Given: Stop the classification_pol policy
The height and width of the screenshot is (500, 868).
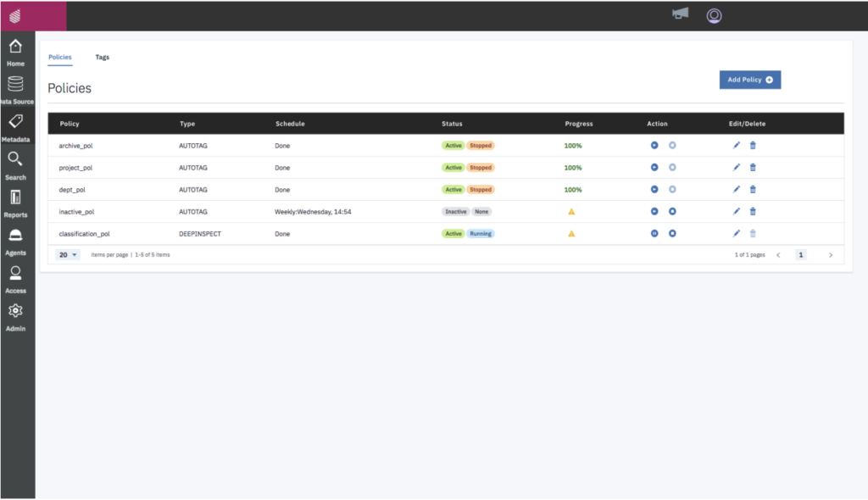Looking at the screenshot, I should point(672,233).
